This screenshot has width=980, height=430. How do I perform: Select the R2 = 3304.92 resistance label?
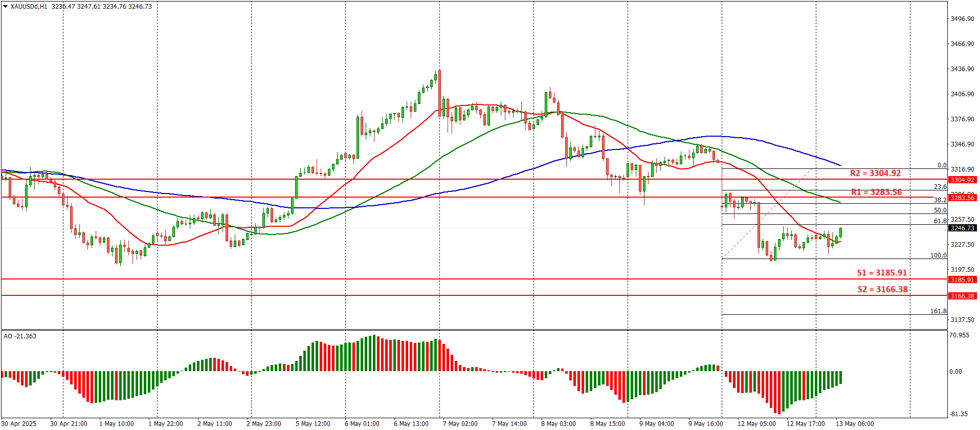click(875, 173)
